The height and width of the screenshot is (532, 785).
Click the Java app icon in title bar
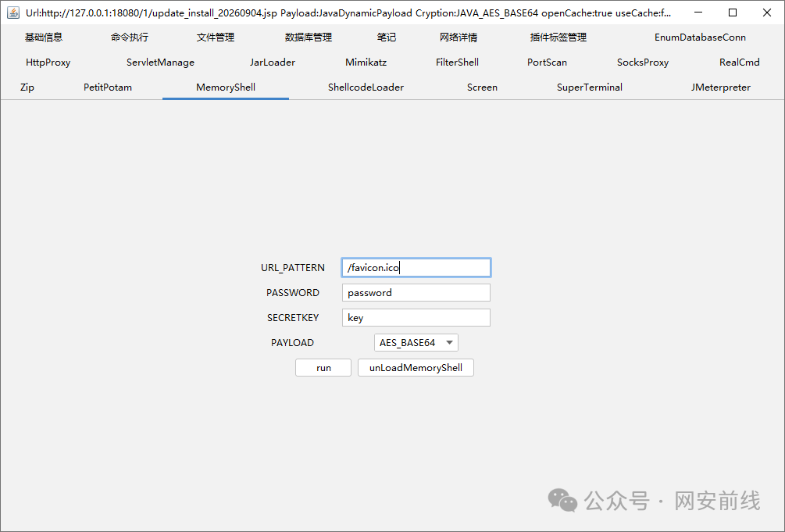coord(13,12)
